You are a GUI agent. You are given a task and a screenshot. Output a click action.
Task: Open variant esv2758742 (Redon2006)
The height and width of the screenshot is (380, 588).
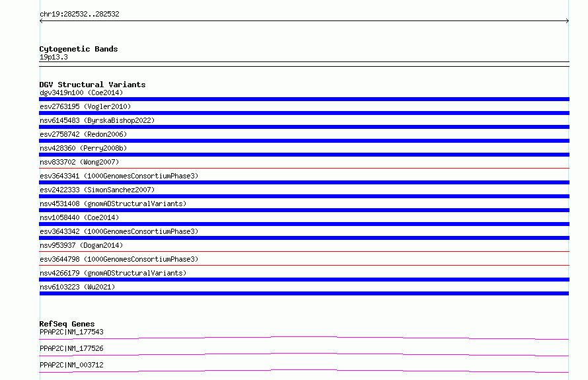(x=83, y=134)
